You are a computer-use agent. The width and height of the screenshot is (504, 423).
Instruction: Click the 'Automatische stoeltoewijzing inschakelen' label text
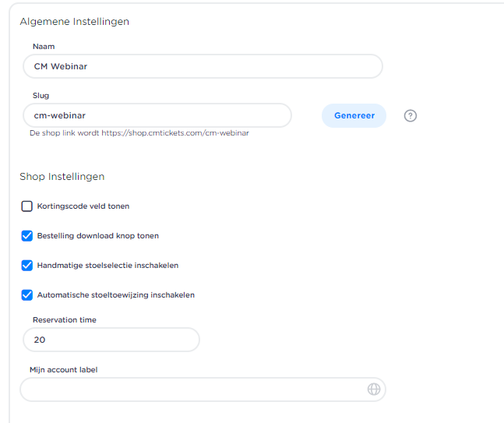click(x=116, y=295)
